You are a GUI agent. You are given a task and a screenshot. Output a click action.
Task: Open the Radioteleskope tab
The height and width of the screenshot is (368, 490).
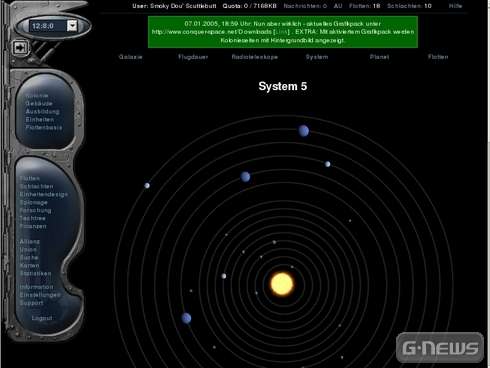[255, 57]
